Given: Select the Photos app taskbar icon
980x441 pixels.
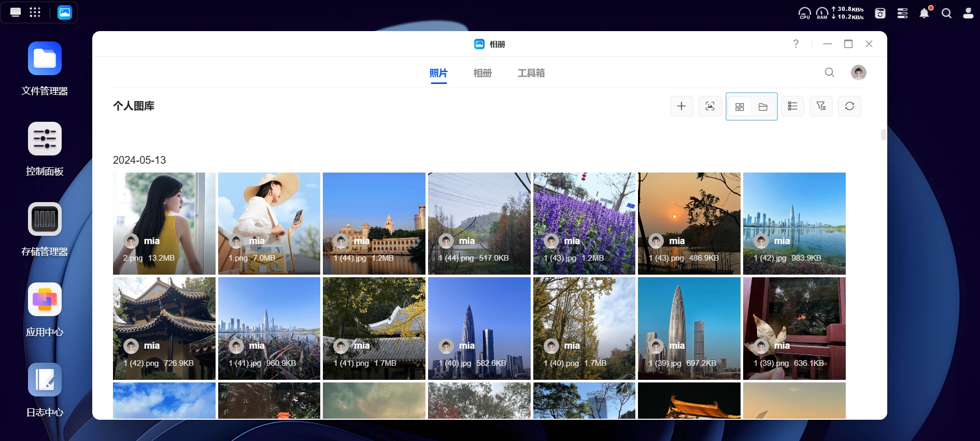Looking at the screenshot, I should [x=65, y=12].
